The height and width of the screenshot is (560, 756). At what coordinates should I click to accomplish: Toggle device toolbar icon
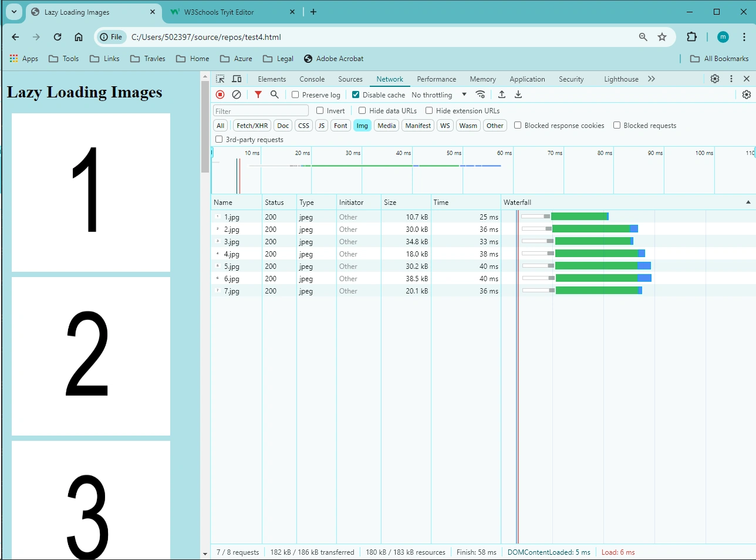(x=237, y=79)
